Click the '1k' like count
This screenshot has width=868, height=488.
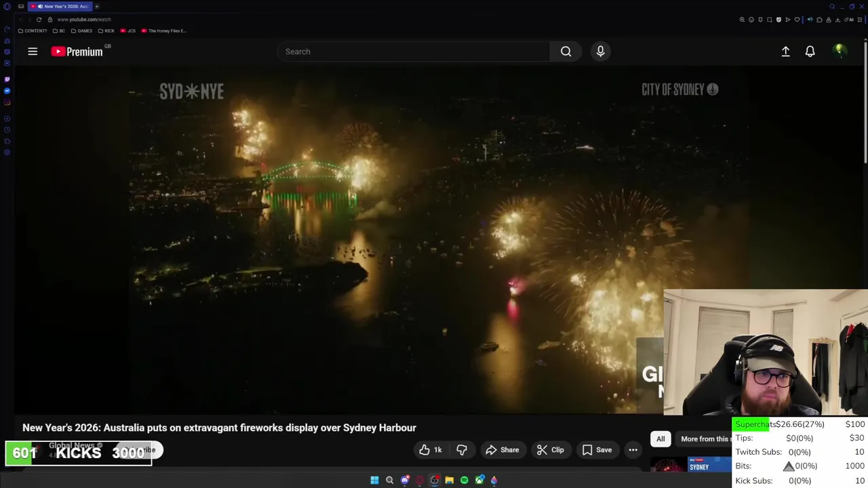(x=437, y=450)
